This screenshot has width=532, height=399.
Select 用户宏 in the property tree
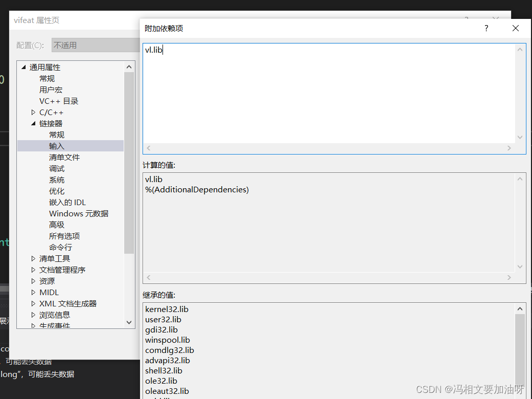(x=51, y=90)
